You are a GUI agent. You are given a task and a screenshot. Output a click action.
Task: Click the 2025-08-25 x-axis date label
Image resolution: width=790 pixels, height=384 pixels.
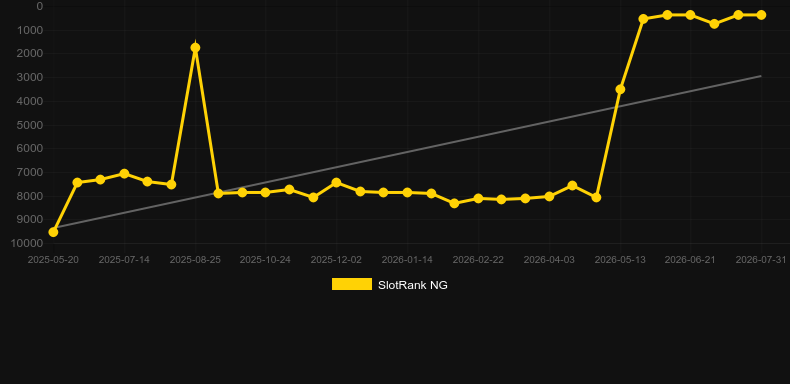tap(195, 260)
